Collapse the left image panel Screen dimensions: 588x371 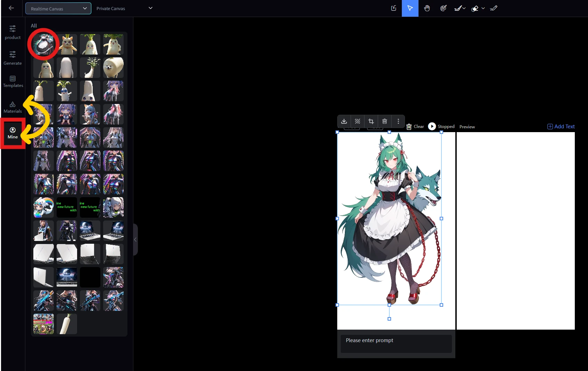135,240
